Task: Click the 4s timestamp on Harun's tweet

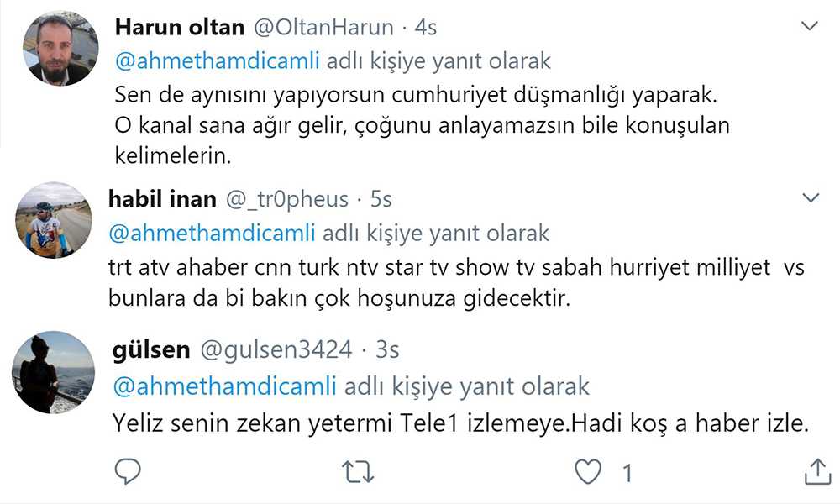Action: (x=427, y=28)
